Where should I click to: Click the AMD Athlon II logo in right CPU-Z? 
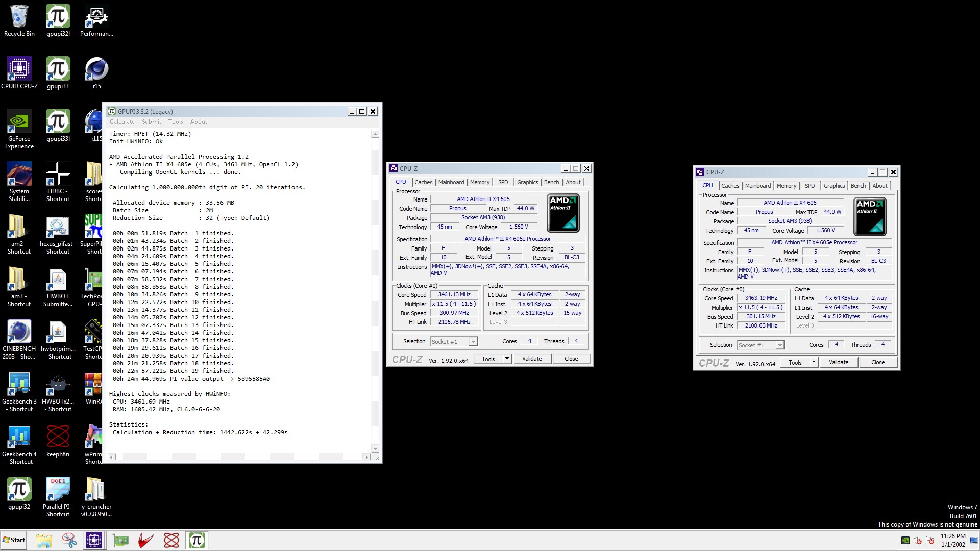tap(870, 216)
